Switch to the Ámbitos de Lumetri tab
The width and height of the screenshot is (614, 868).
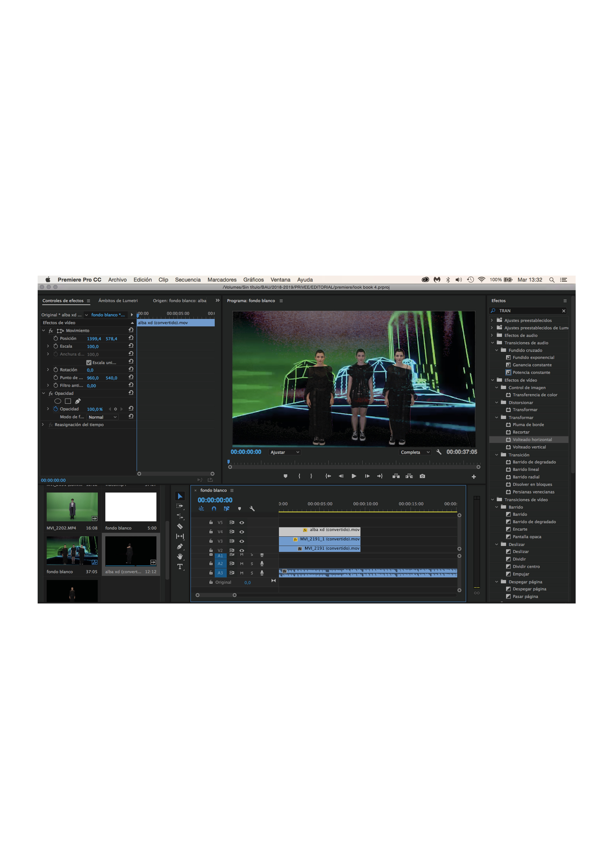118,301
